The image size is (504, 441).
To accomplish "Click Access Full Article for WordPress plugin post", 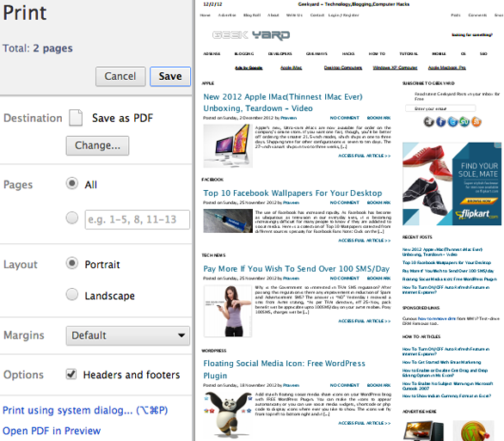I will 364,423.
